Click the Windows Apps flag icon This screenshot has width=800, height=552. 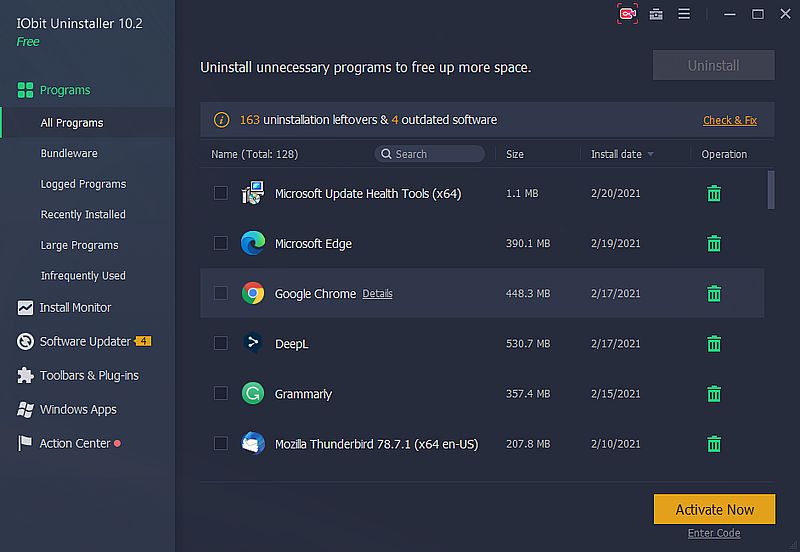coord(25,409)
